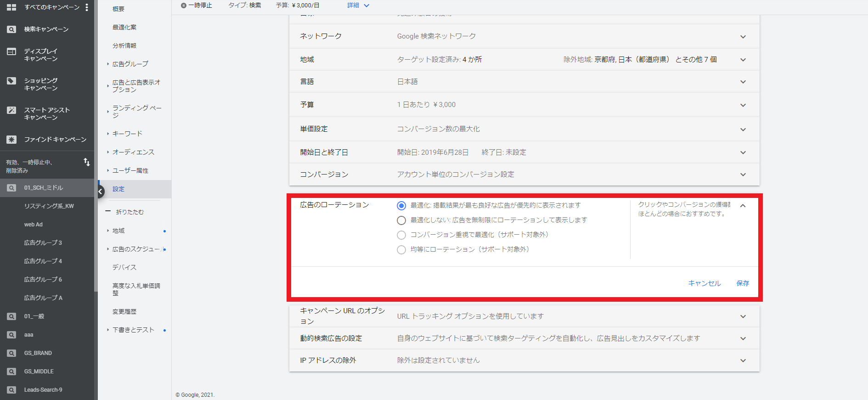Screen dimensions: 868x400
Task: Select the 最適化しない rotation radio button
Action: pyautogui.click(x=401, y=220)
